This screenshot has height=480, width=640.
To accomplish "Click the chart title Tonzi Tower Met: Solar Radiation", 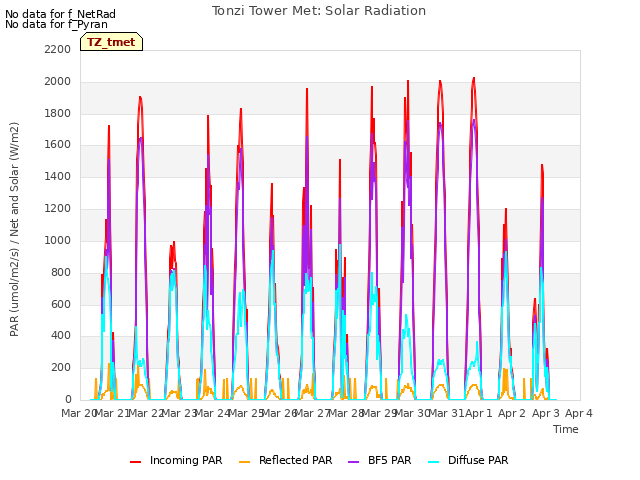I will [x=319, y=11].
